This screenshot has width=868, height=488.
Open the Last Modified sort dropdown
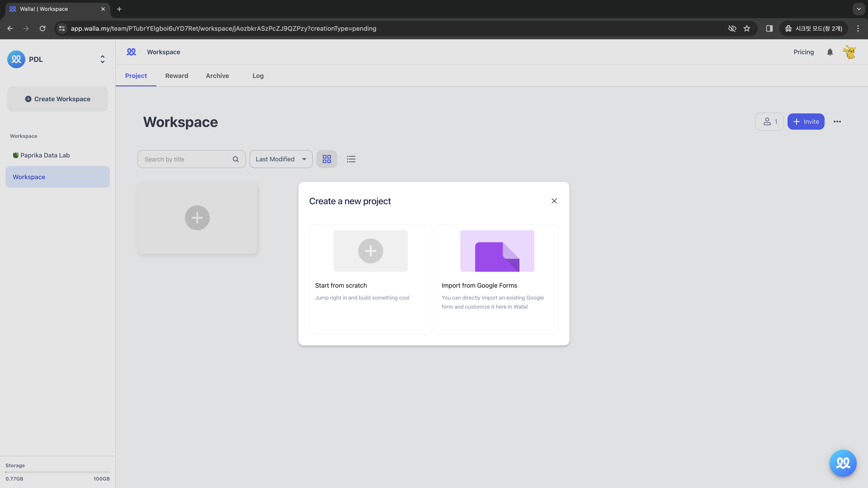pyautogui.click(x=281, y=159)
